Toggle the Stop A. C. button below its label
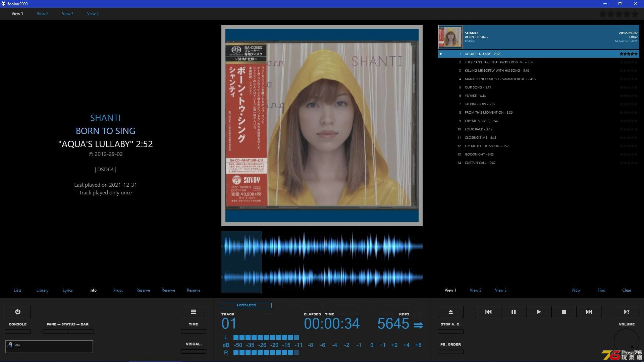 [450, 331]
